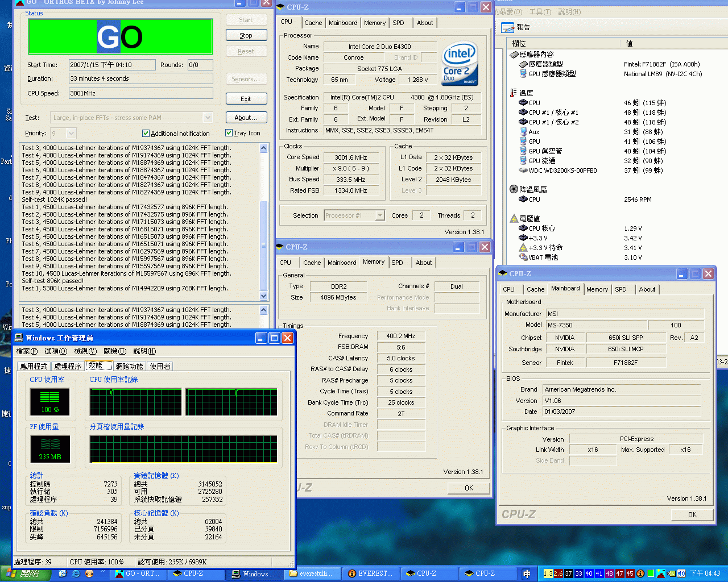The image size is (728, 582).
Task: Open Internet Explorer from the quick launch bar
Action: click(76, 573)
